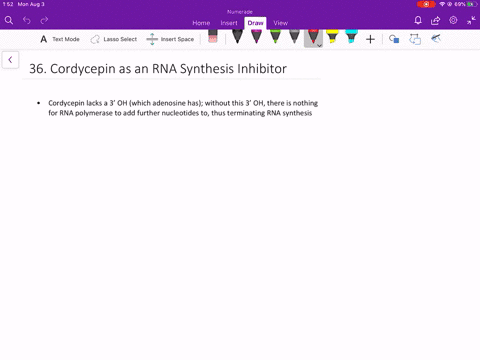Tap the battery indicator in status bar
Image resolution: width=480 pixels, height=360 pixels.
pos(472,4)
